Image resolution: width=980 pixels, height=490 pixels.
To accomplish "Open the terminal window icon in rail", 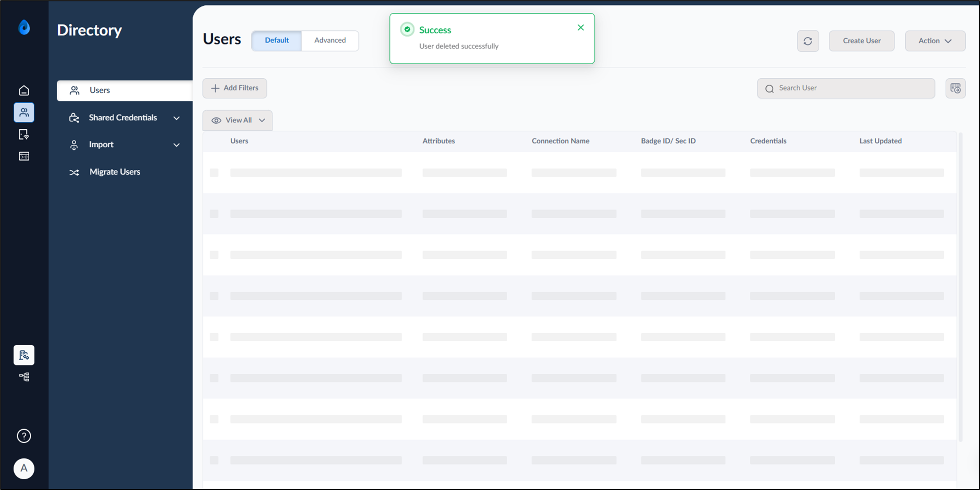I will click(x=24, y=156).
